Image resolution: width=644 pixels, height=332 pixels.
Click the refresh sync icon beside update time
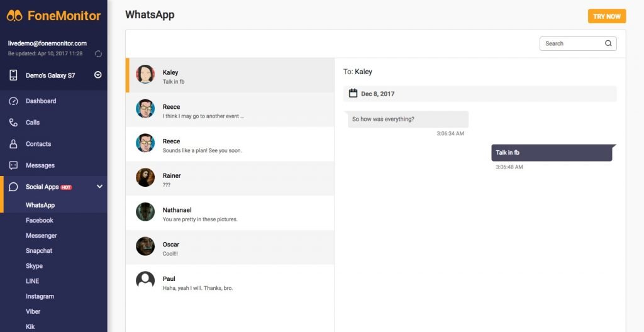98,54
